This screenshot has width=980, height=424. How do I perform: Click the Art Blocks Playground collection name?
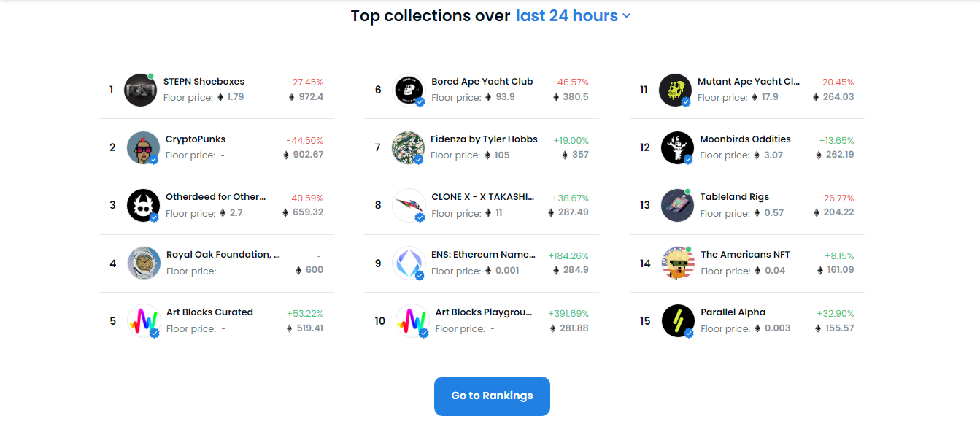point(485,312)
